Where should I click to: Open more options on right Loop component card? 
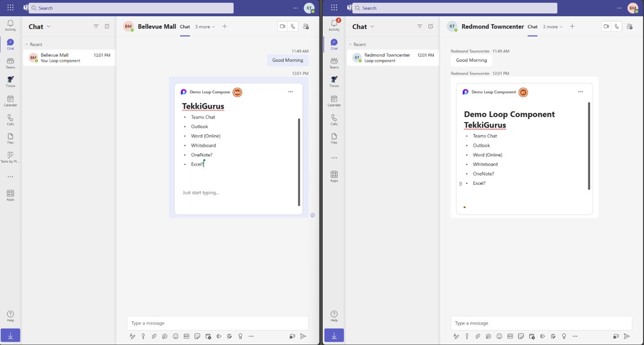coord(580,92)
